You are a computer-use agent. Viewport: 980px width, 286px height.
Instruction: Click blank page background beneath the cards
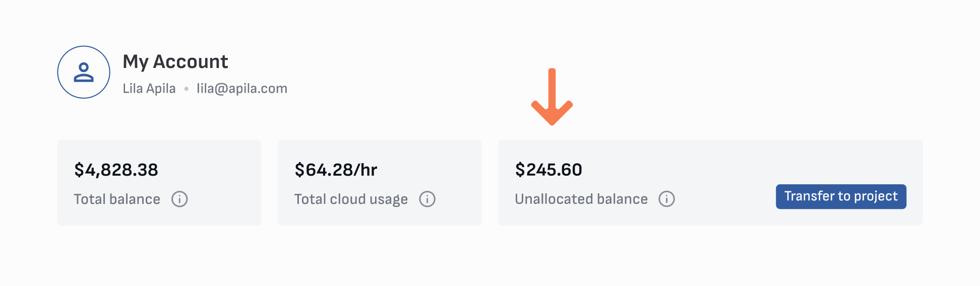click(x=490, y=257)
